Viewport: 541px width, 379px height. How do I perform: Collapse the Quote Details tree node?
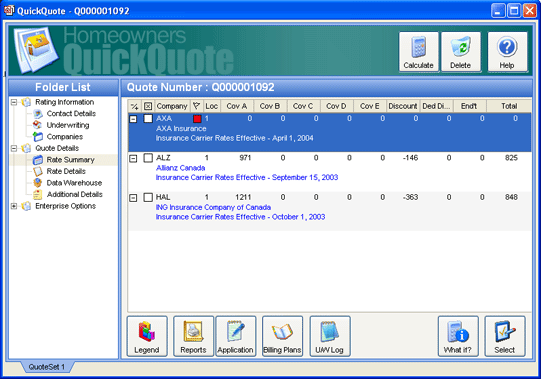click(14, 148)
